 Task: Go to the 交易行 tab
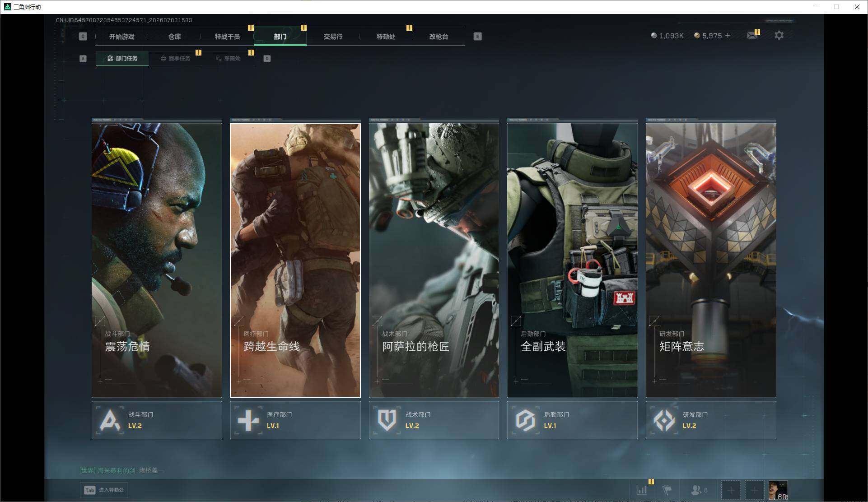point(333,37)
